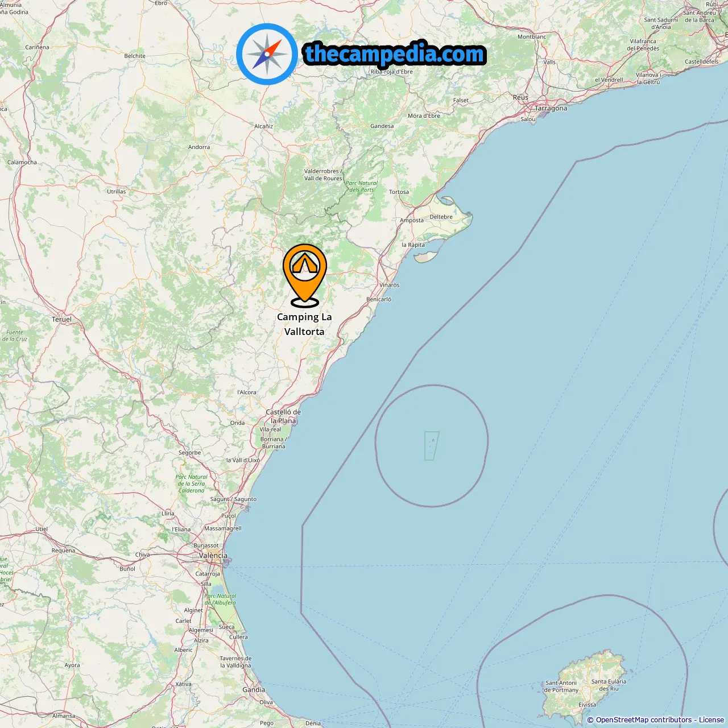
Task: Click the Tarragona city label
Action: pos(551,108)
